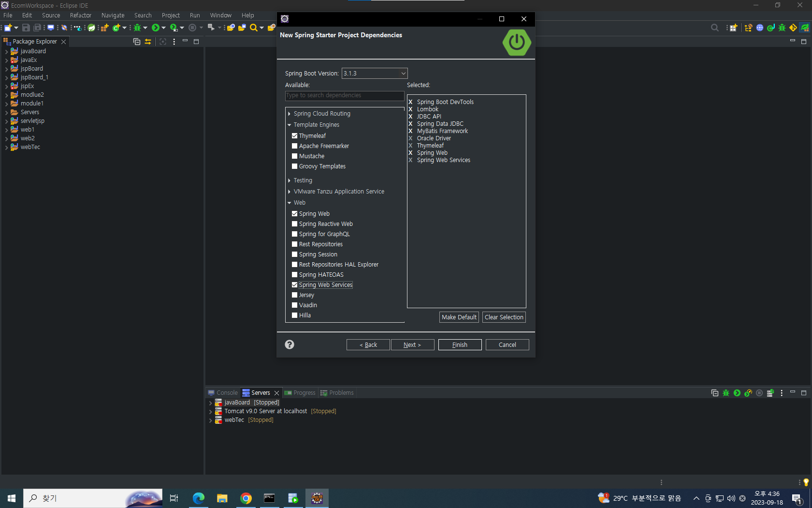The width and height of the screenshot is (812, 508).
Task: Switch to the Java perspective icon
Action: [771, 28]
